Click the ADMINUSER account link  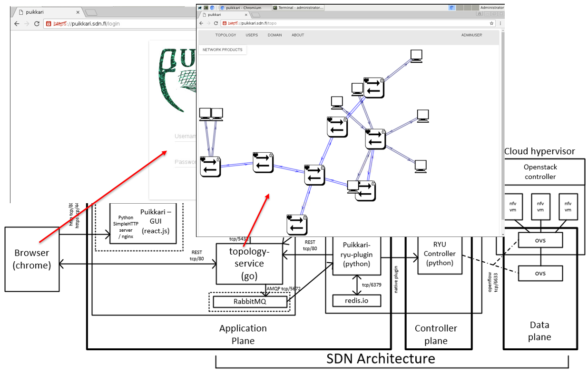pos(471,35)
